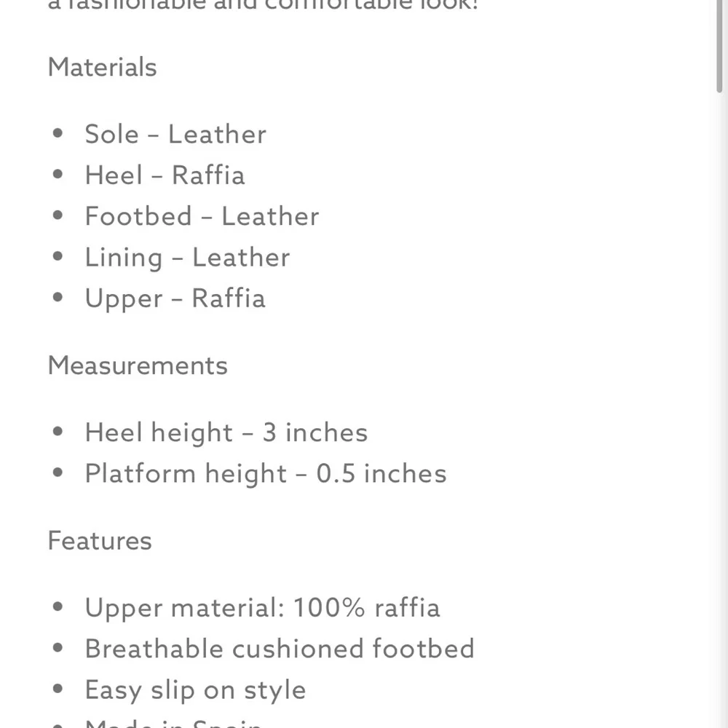Select Platform height – 0.5 inches line

coord(265,473)
